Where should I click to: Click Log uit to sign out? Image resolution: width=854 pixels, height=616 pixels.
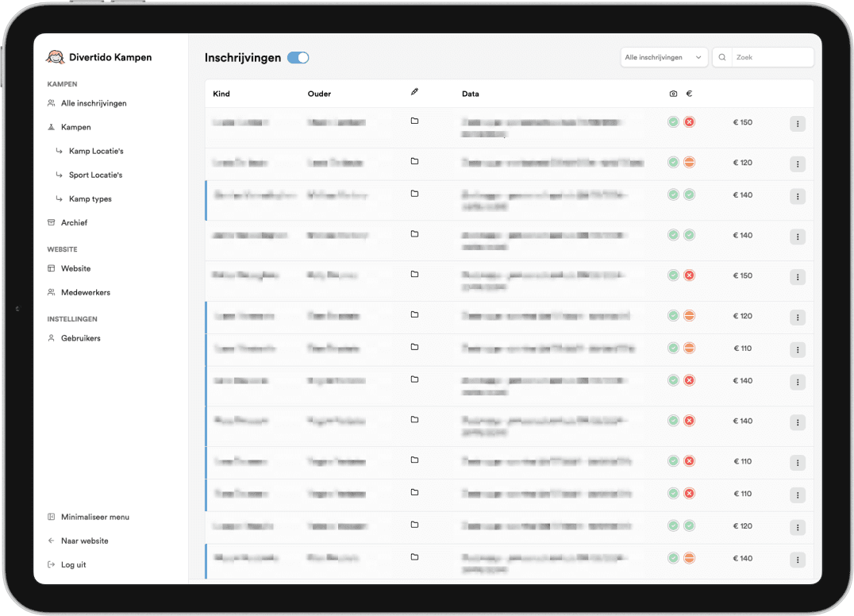pyautogui.click(x=73, y=564)
